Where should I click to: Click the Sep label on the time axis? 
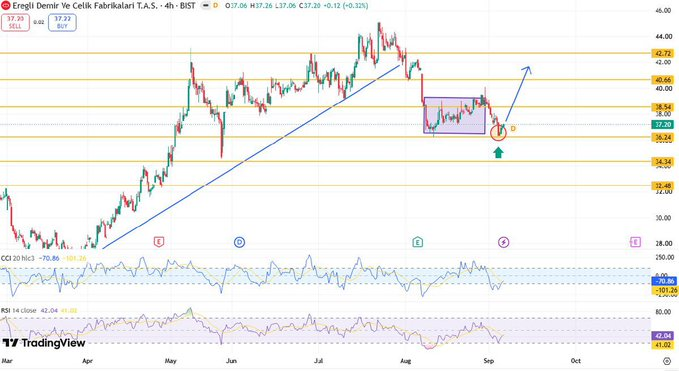[x=488, y=361]
